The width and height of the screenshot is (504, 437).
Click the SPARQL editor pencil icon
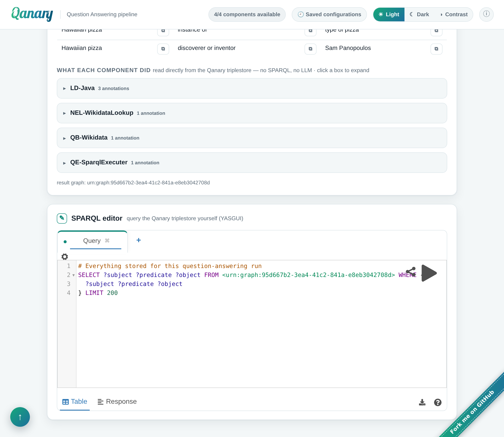point(62,218)
